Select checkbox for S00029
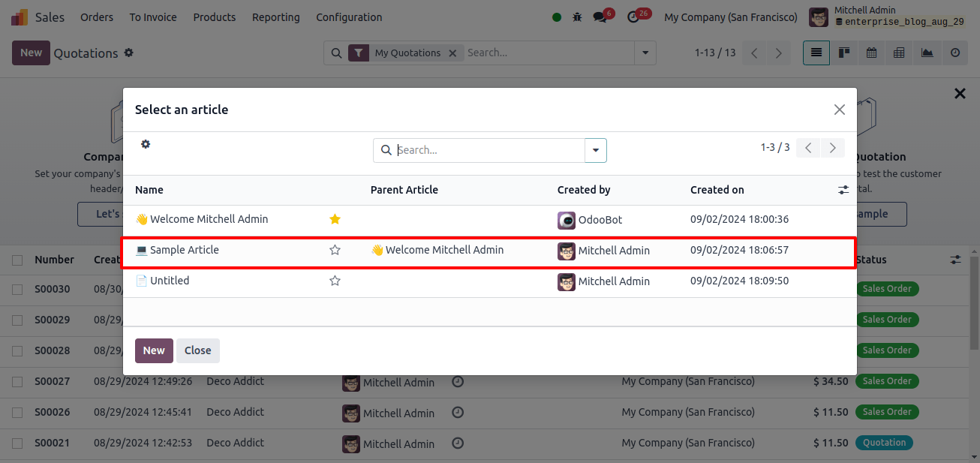The image size is (980, 463). (17, 320)
